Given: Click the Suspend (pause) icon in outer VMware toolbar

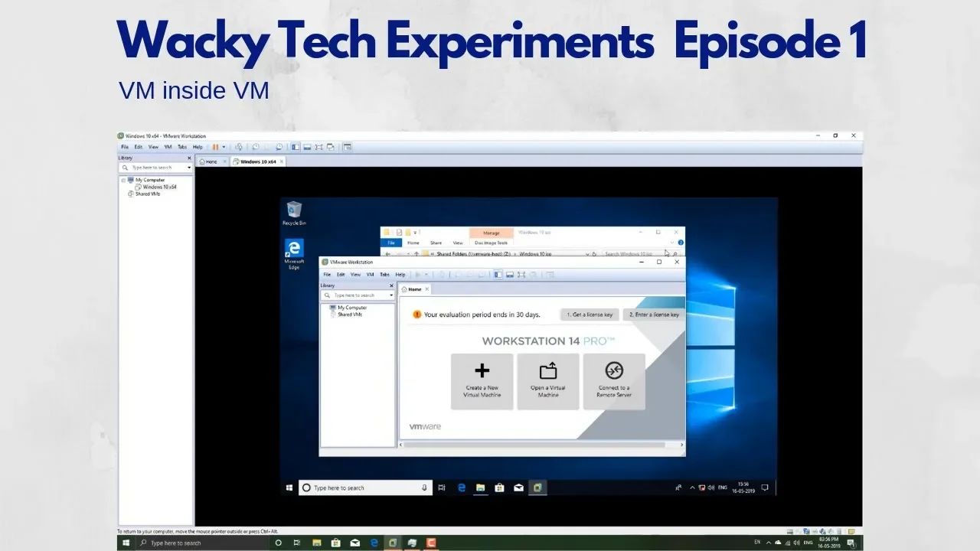Looking at the screenshot, I should pyautogui.click(x=215, y=147).
